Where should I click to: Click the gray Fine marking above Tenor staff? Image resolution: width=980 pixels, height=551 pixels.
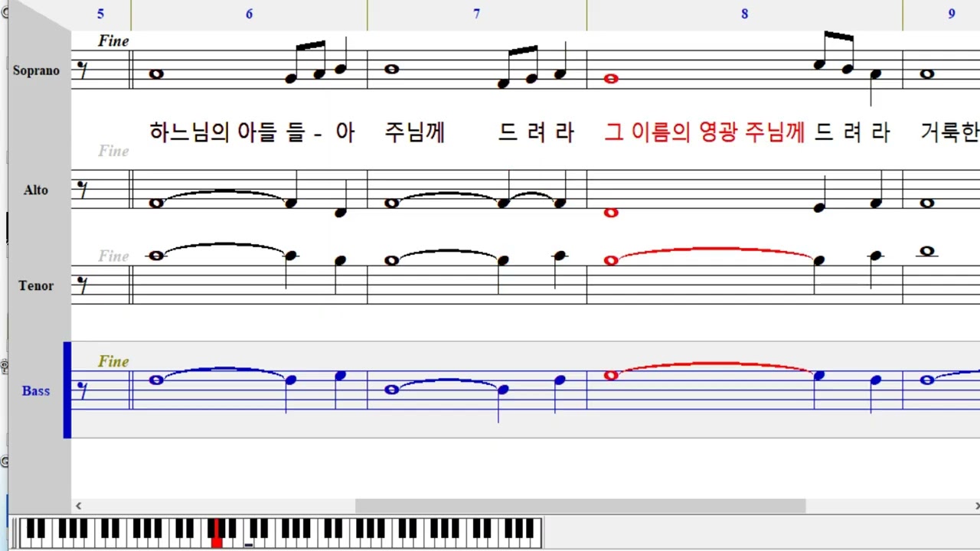click(x=113, y=256)
